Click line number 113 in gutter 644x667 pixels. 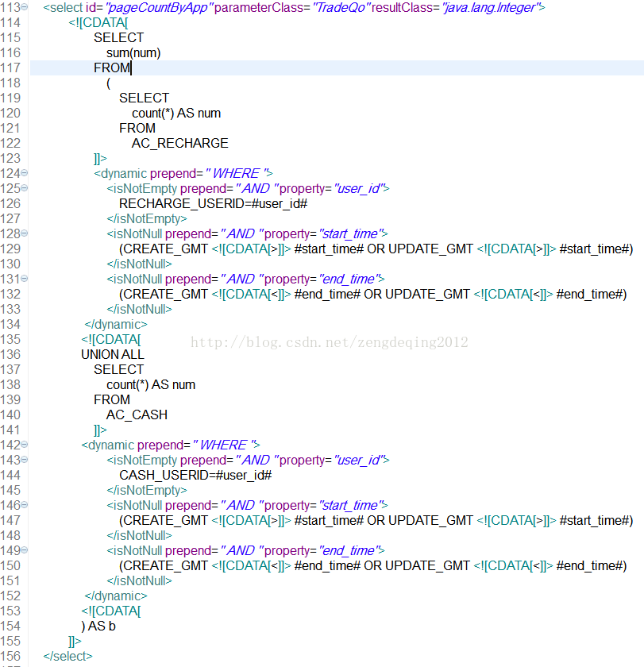(x=10, y=8)
